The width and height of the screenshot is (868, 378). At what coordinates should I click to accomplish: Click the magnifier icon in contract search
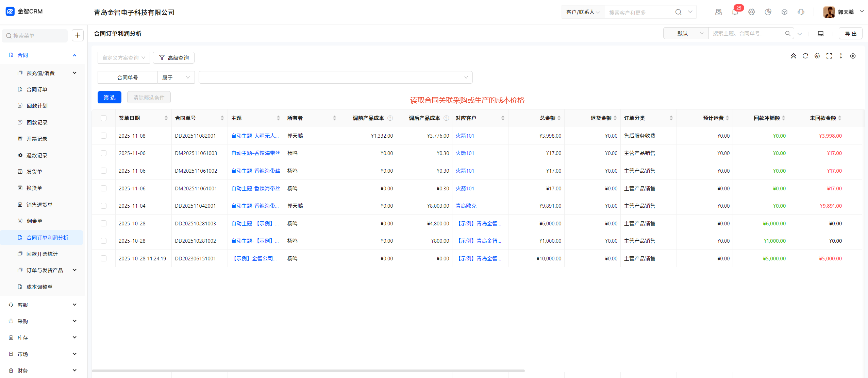(788, 34)
